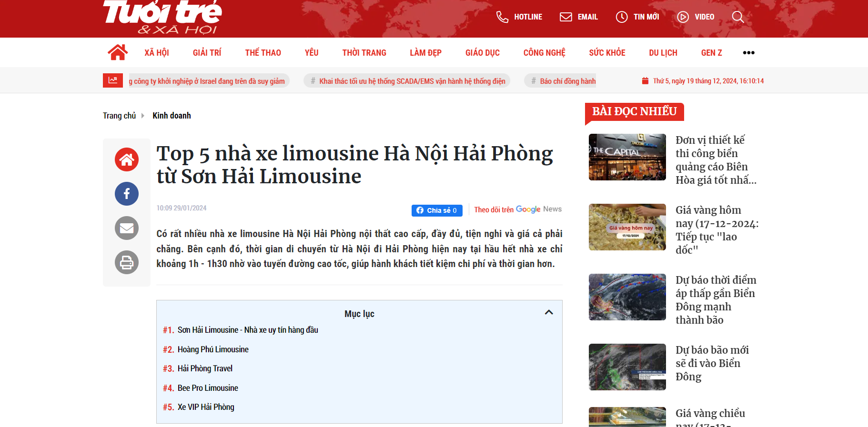Open SCADA/EMS trending topic tag
Screen dimensions: 868x427
(x=407, y=81)
